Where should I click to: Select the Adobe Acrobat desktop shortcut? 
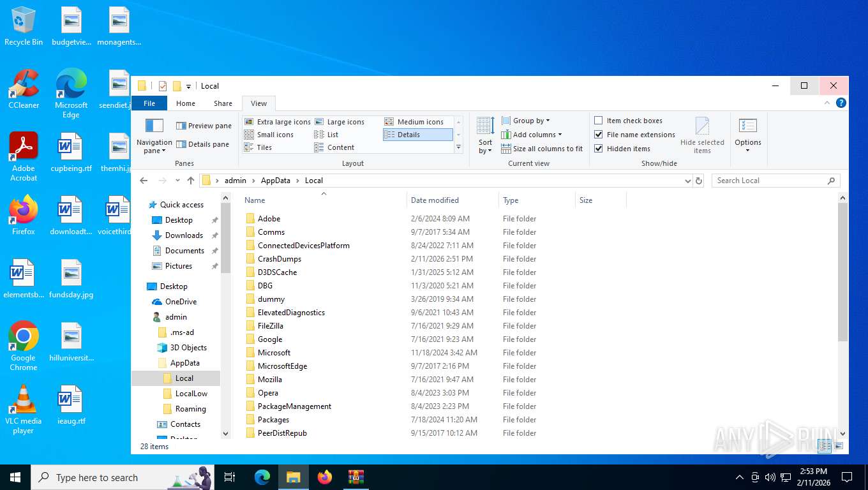tap(24, 157)
